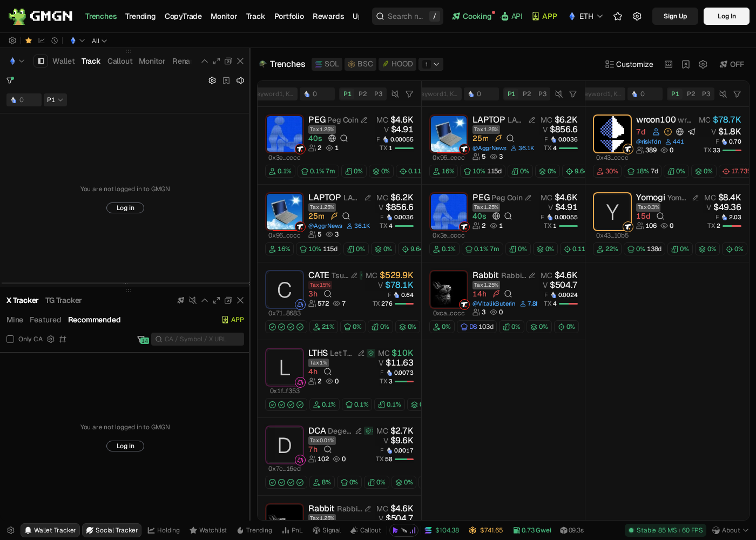This screenshot has height=540, width=756.
Task: Collapse the X Tracker panel chevron
Action: pos(205,300)
